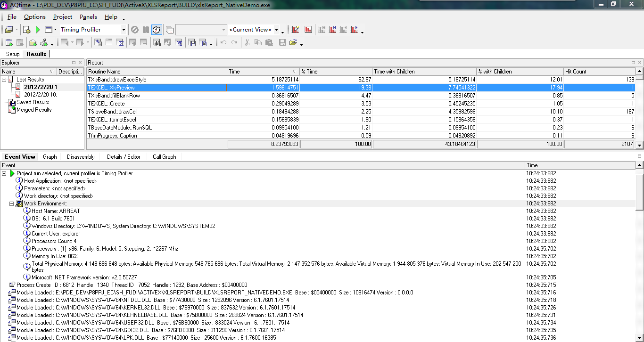
Task: Open the Panels menu
Action: (88, 17)
